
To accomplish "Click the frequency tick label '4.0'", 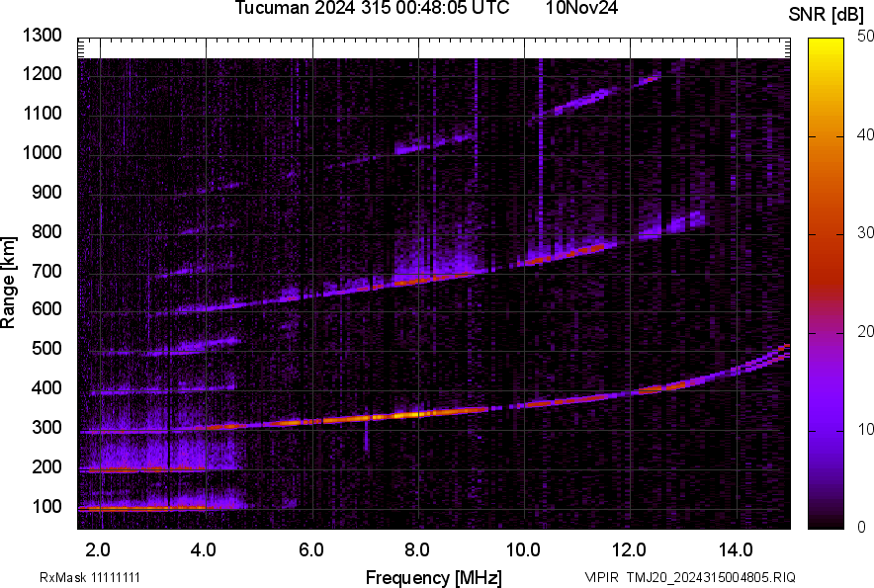I will [x=204, y=550].
